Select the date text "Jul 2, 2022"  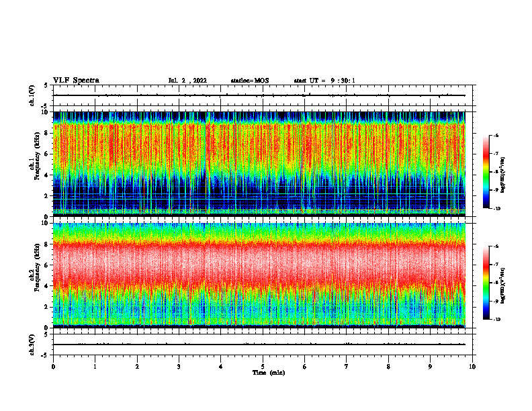coord(187,81)
